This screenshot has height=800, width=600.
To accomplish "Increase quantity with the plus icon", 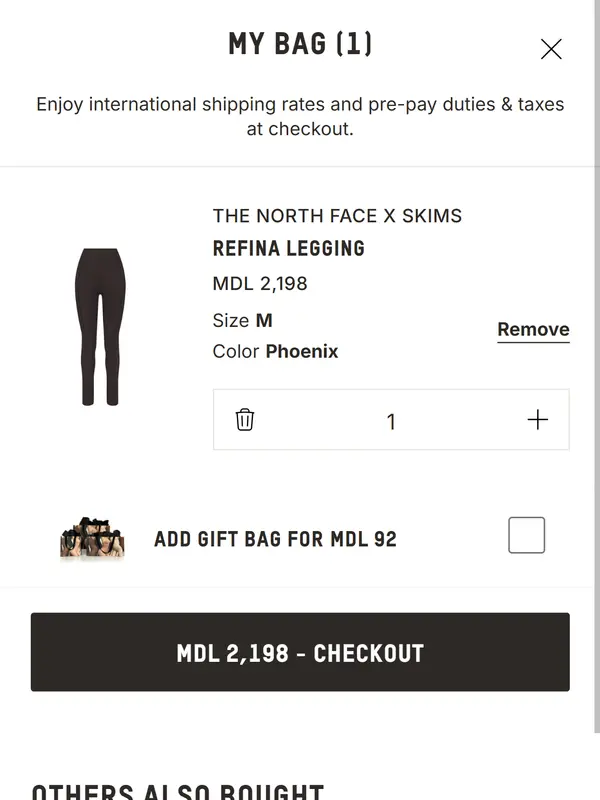I will point(537,420).
